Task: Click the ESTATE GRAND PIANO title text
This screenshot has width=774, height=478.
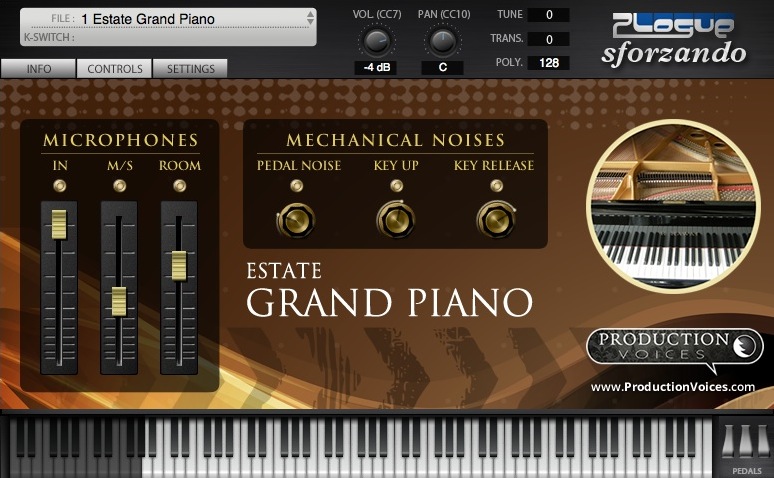Action: (x=389, y=291)
